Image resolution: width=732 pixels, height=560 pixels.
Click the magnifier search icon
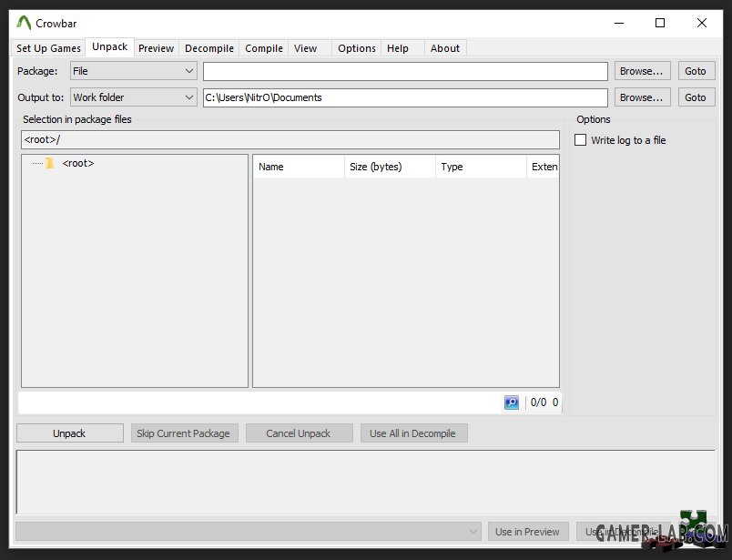[512, 402]
